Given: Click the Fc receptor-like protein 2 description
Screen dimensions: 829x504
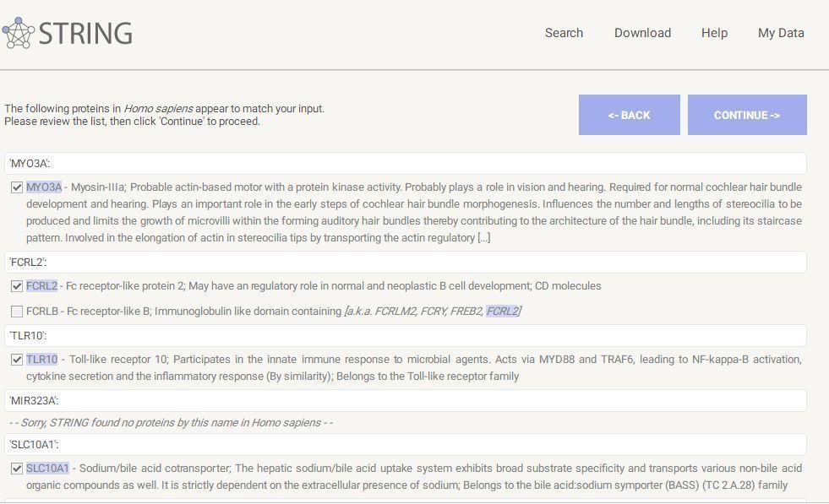Looking at the screenshot, I should [334, 286].
